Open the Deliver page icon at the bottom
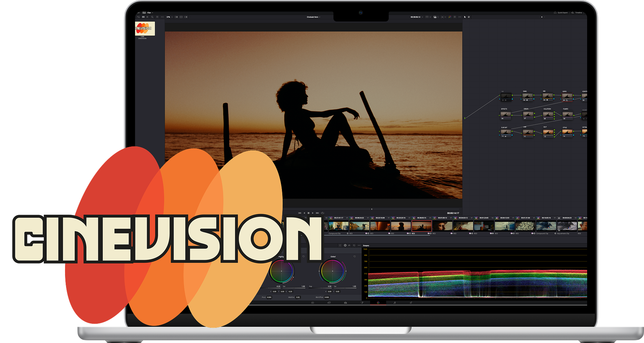This screenshot has height=343, width=644. point(411,302)
